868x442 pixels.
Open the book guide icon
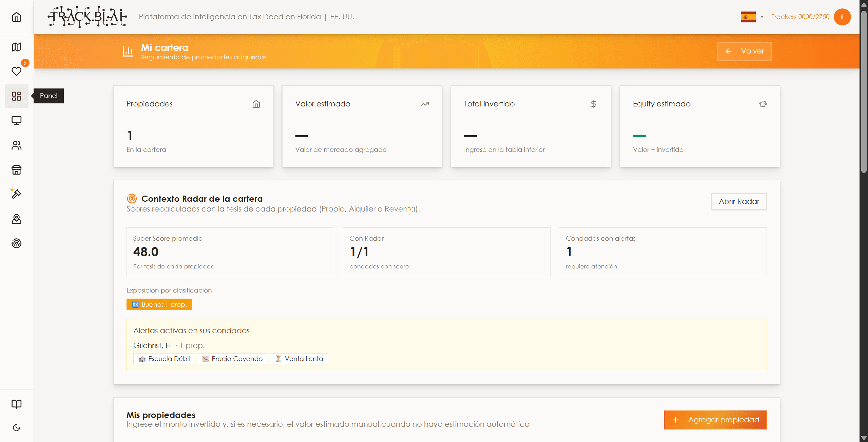coord(16,404)
